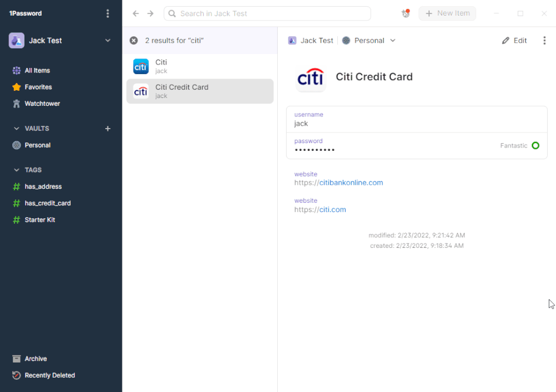Click the forward navigation arrow
This screenshot has width=556, height=392.
(150, 13)
